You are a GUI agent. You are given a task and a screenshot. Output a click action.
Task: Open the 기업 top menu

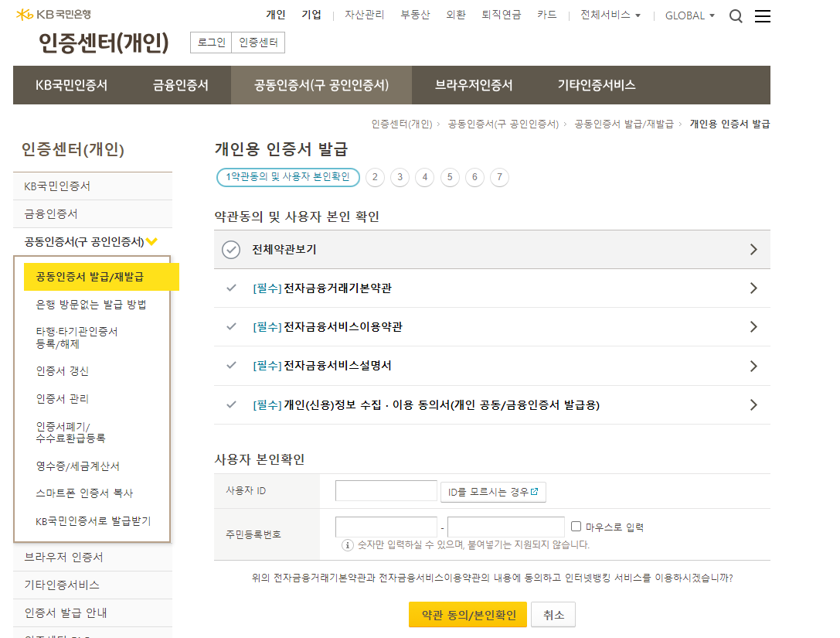click(311, 15)
